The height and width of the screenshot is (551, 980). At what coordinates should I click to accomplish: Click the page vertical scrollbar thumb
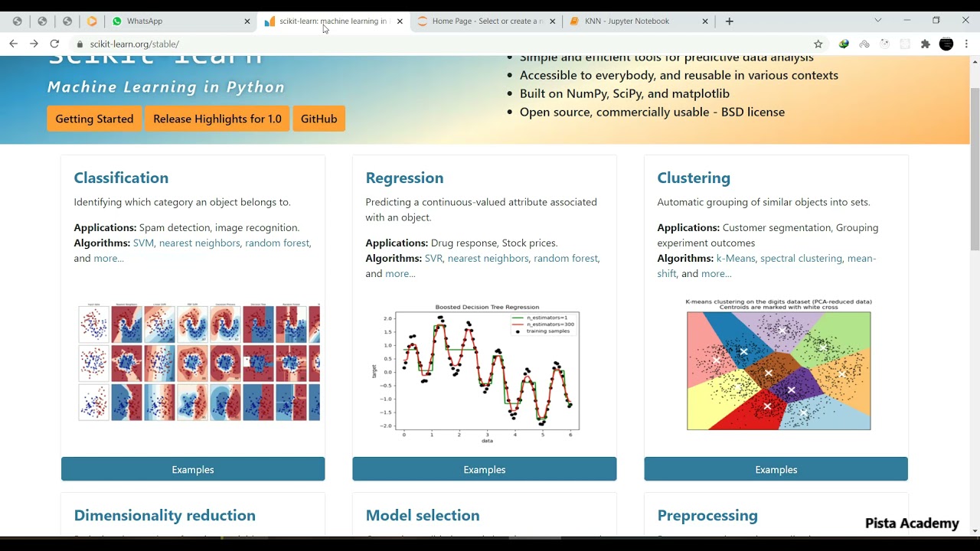[975, 168]
